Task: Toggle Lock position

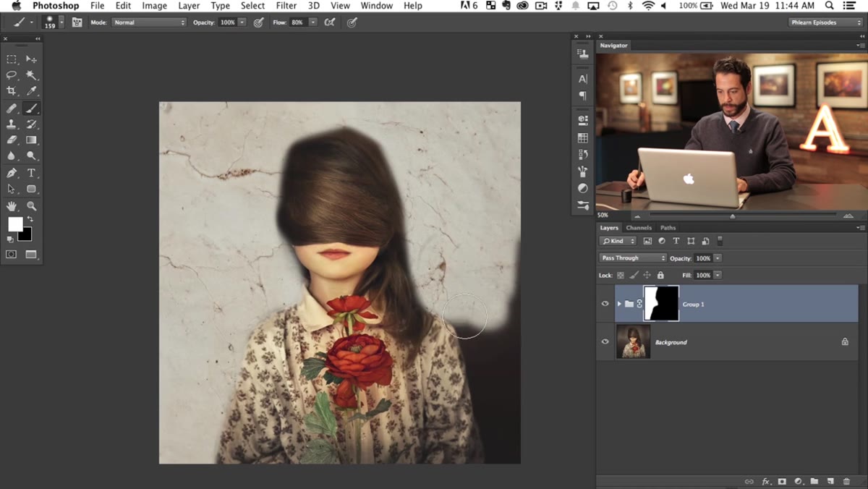Action: coord(647,276)
